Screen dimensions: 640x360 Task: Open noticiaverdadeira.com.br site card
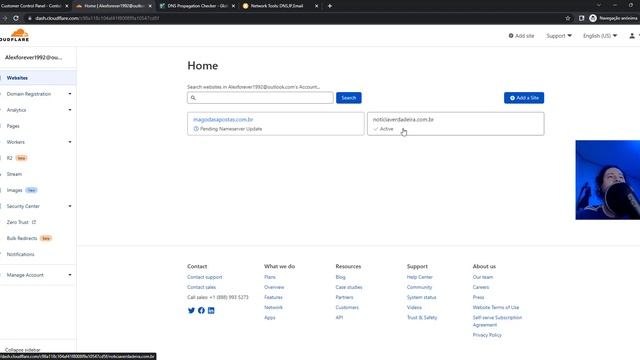click(x=456, y=124)
